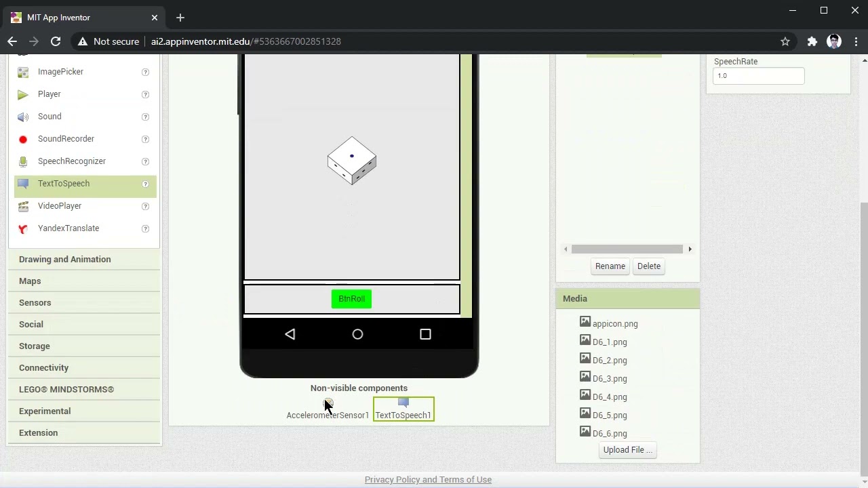
Task: Click the page vertical scrollbar thumb
Action: [864, 338]
